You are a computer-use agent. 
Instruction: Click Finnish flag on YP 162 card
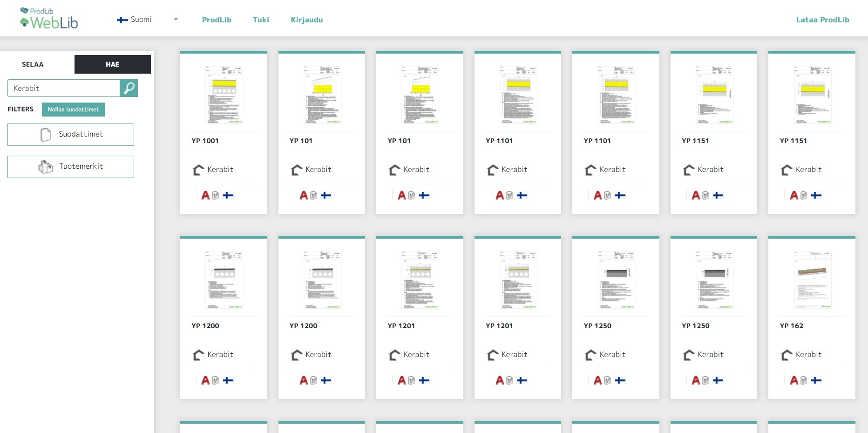click(816, 380)
